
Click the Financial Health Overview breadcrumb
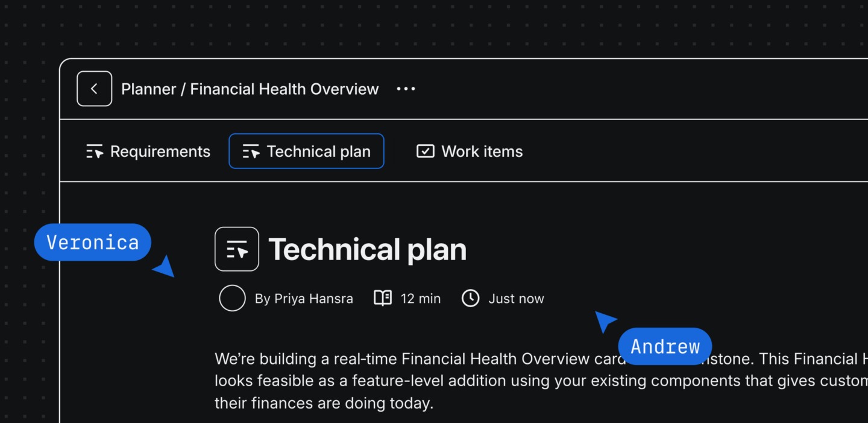[285, 89]
